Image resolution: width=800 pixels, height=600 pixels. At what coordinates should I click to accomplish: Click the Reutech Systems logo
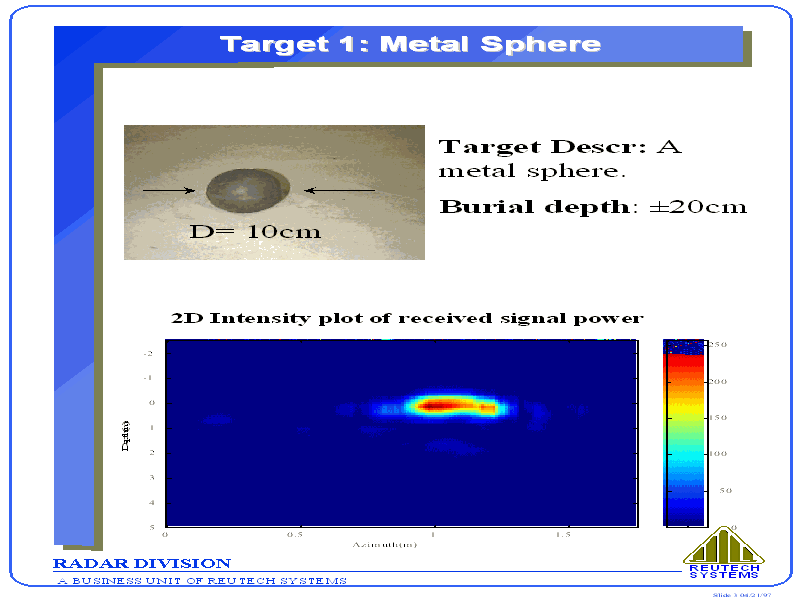click(x=723, y=553)
